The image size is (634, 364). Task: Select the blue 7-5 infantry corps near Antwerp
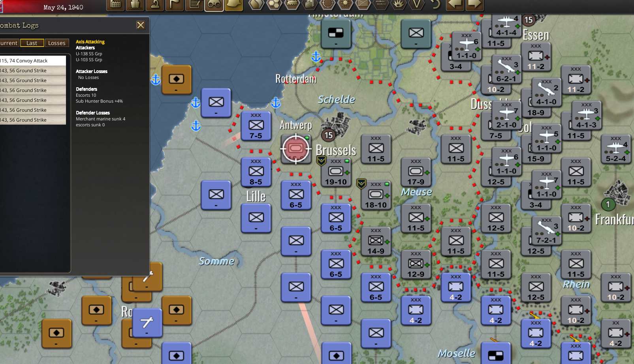pos(256,126)
